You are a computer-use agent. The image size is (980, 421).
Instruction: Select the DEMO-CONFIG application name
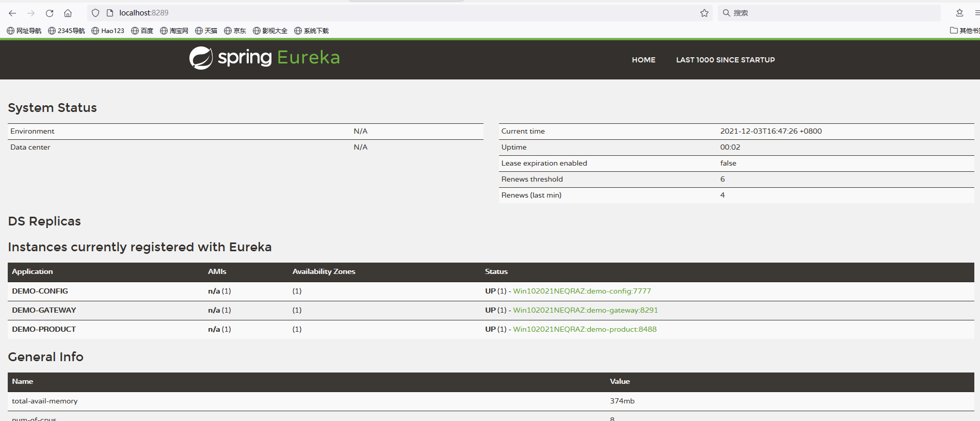(x=40, y=291)
